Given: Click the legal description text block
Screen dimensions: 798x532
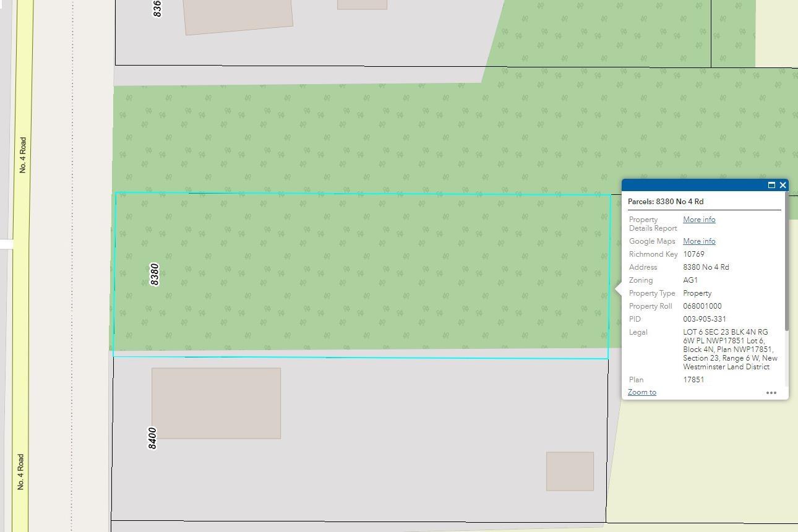Looking at the screenshot, I should point(729,350).
